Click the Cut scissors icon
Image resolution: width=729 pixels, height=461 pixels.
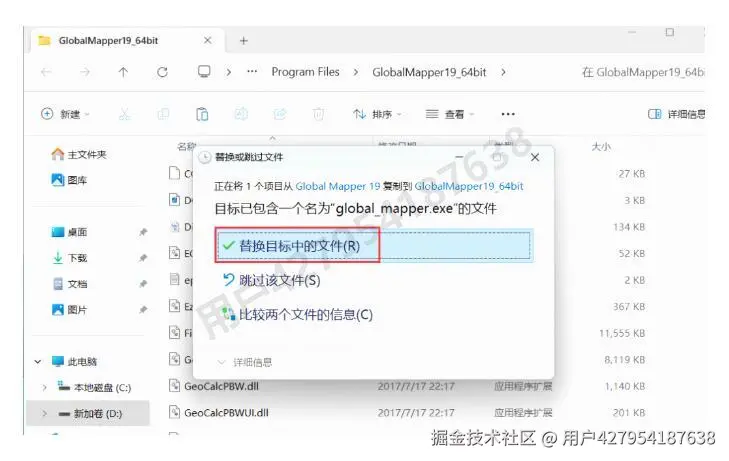(125, 114)
